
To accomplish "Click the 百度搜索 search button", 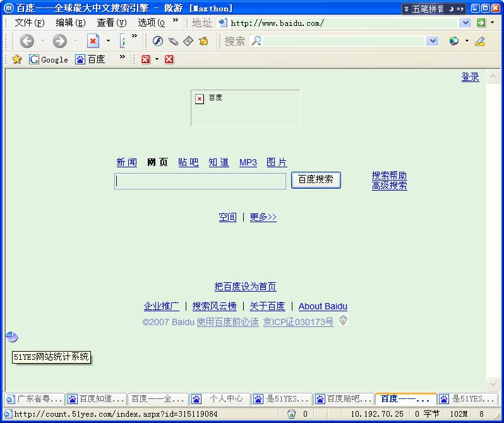I will pyautogui.click(x=316, y=180).
